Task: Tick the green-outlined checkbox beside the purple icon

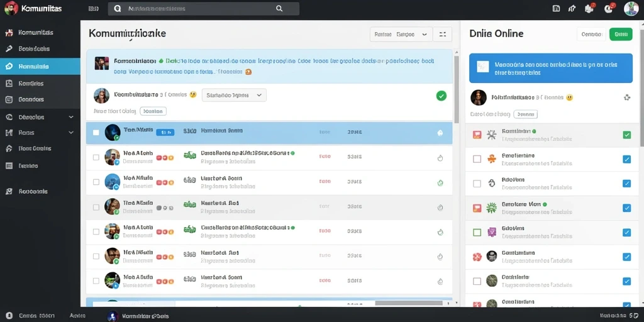Action: click(x=477, y=233)
